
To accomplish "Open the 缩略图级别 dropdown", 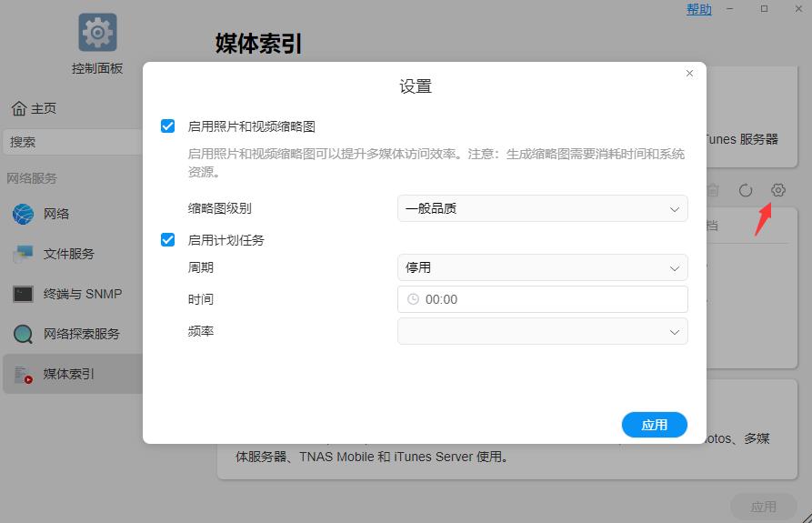I will [542, 208].
